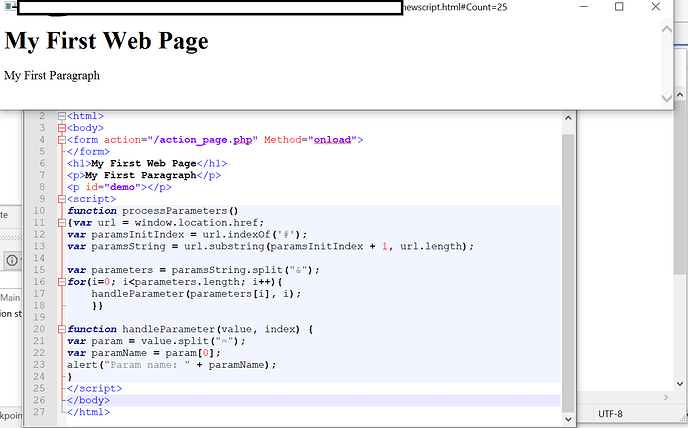Image resolution: width=690 pixels, height=428 pixels.
Task: Close the browser window
Action: 656,7
